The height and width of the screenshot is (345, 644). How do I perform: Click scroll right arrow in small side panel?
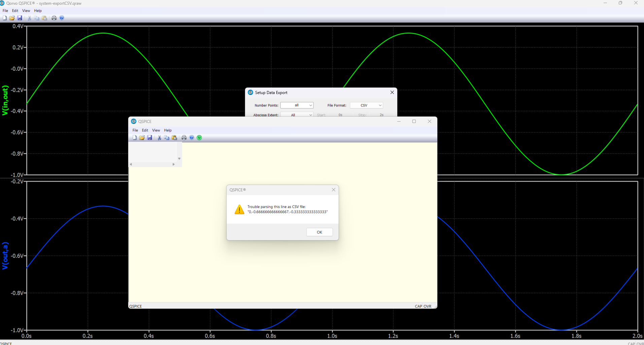[x=174, y=164]
